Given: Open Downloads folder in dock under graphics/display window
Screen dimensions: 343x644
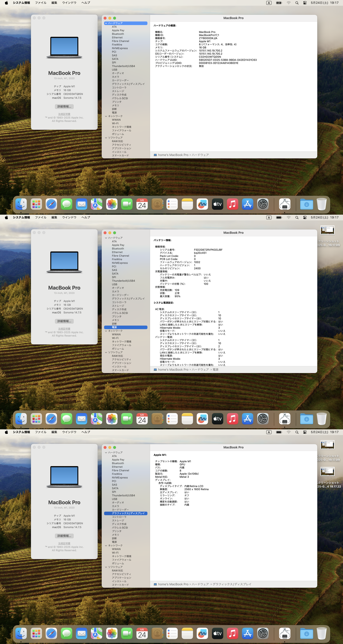Looking at the screenshot, I should point(307,634).
